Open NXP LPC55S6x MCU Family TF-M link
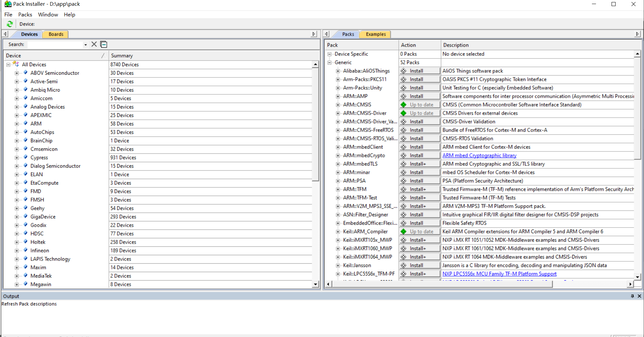 coord(499,274)
